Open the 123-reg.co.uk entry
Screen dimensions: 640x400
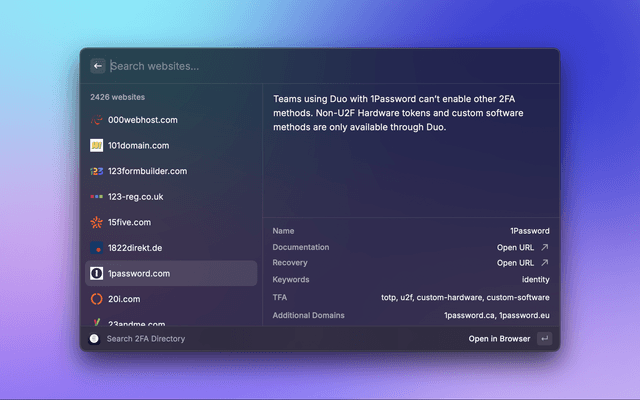pos(171,197)
